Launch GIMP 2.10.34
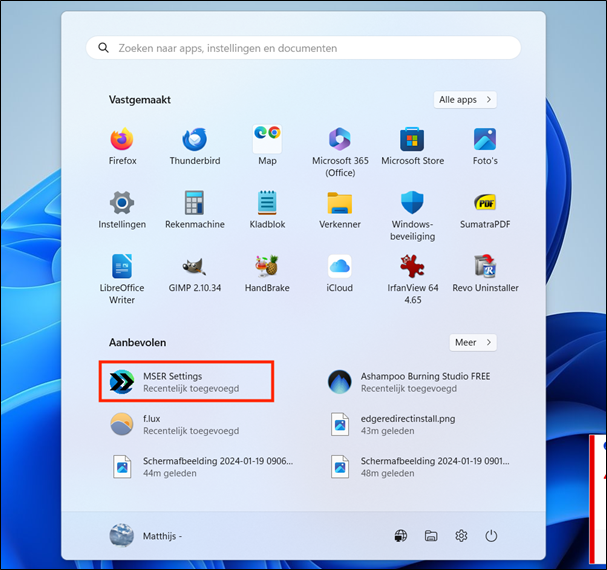This screenshot has width=607, height=570. (x=195, y=273)
